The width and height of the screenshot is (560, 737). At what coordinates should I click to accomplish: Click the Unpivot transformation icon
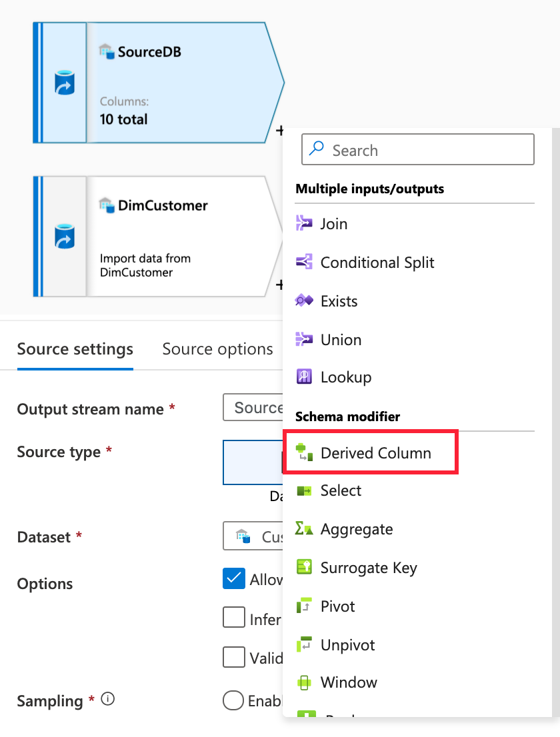(304, 644)
